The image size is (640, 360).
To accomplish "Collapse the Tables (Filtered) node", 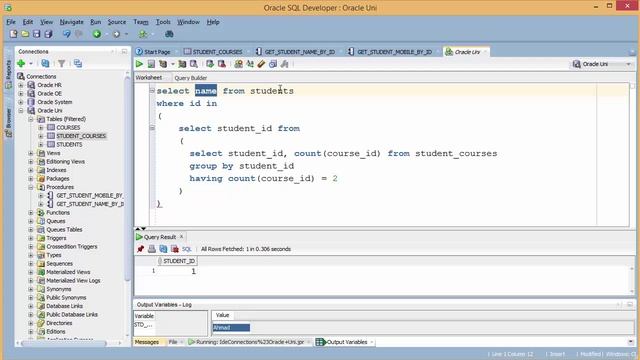I will coord(31,119).
